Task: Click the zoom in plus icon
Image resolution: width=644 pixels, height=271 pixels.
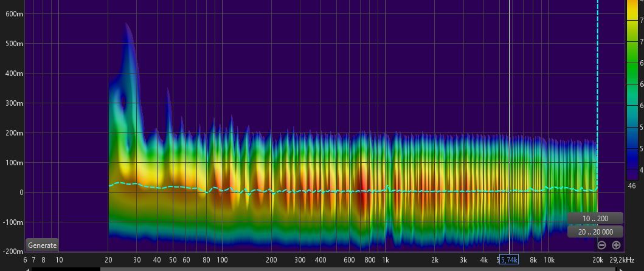Action: [616, 245]
